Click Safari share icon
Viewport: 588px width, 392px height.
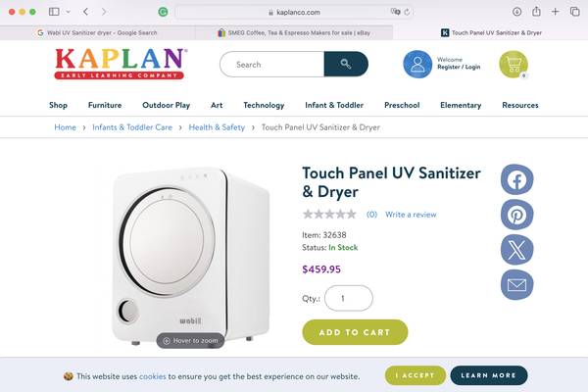coord(536,12)
